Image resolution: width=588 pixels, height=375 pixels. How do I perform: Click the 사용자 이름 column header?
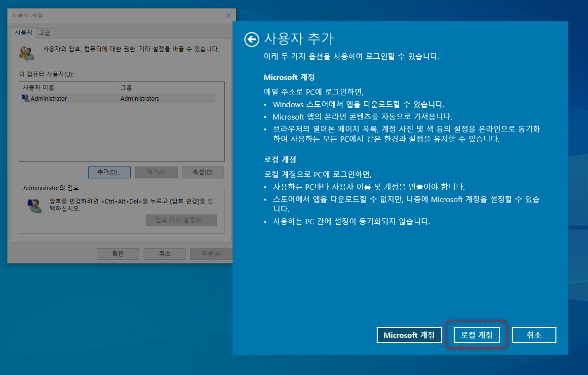click(x=69, y=87)
